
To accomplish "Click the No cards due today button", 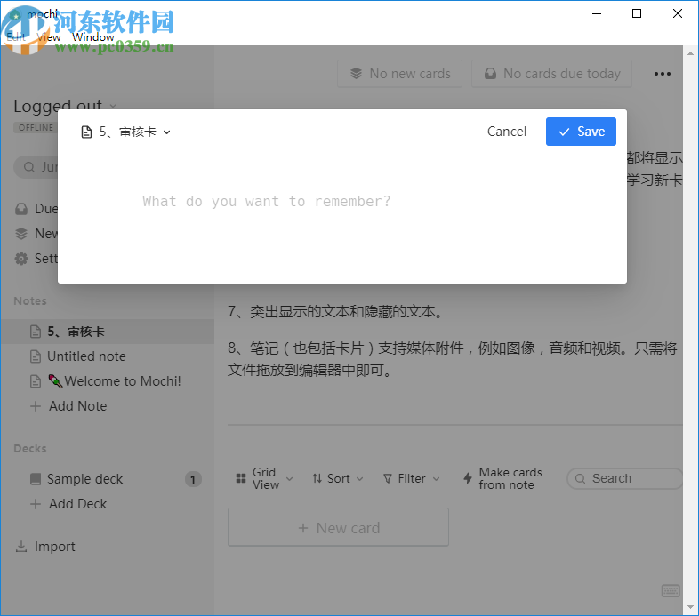I will [x=551, y=74].
